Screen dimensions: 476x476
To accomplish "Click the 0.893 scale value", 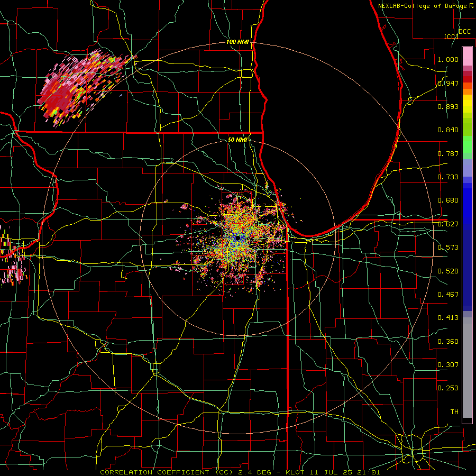I will 448,106.
